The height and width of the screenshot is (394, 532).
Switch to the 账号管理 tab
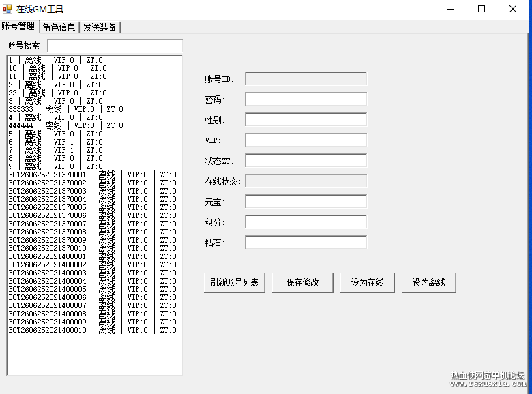click(x=18, y=26)
